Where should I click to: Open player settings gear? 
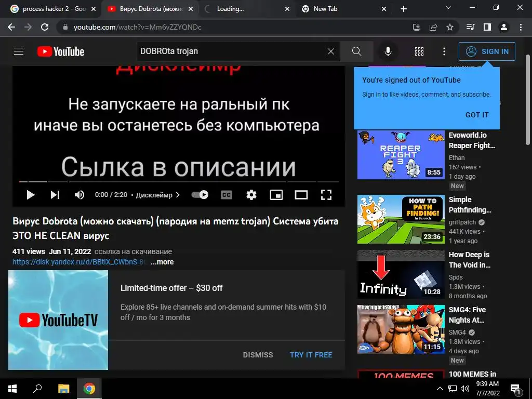point(251,195)
